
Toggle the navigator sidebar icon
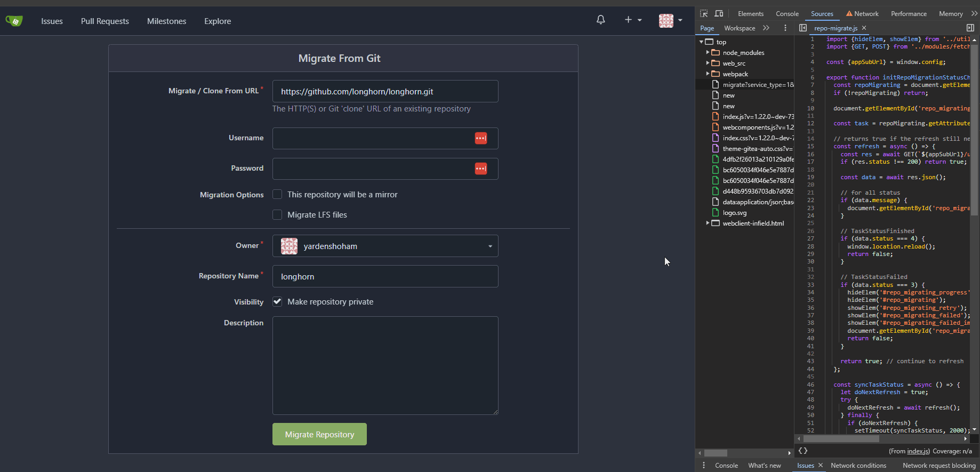coord(803,28)
